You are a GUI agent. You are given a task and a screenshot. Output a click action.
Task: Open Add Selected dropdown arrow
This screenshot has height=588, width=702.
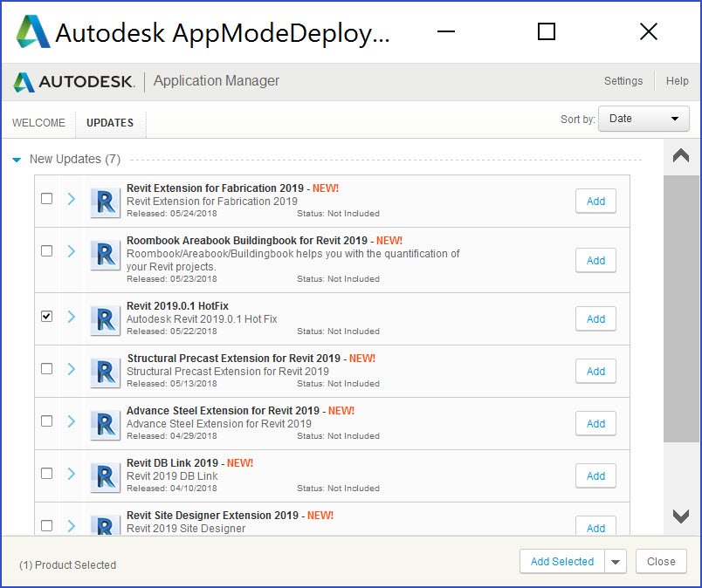point(616,562)
